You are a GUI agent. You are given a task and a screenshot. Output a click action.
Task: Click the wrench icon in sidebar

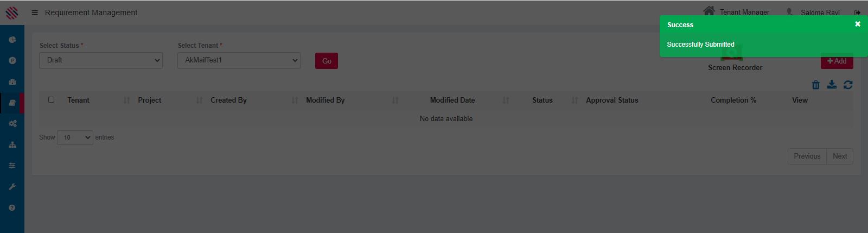[12, 187]
